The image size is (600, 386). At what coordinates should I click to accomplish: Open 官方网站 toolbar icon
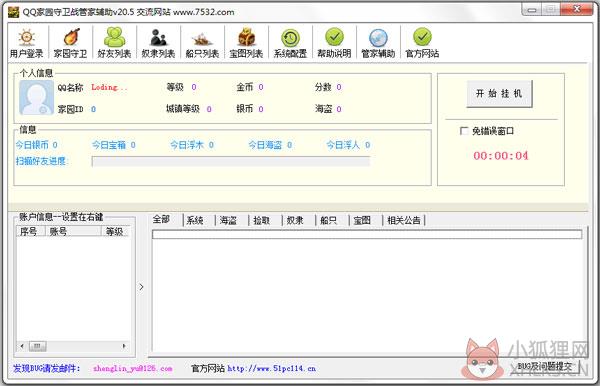click(422, 43)
